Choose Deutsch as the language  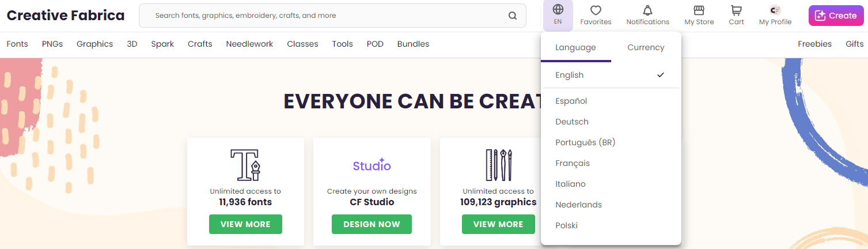571,122
